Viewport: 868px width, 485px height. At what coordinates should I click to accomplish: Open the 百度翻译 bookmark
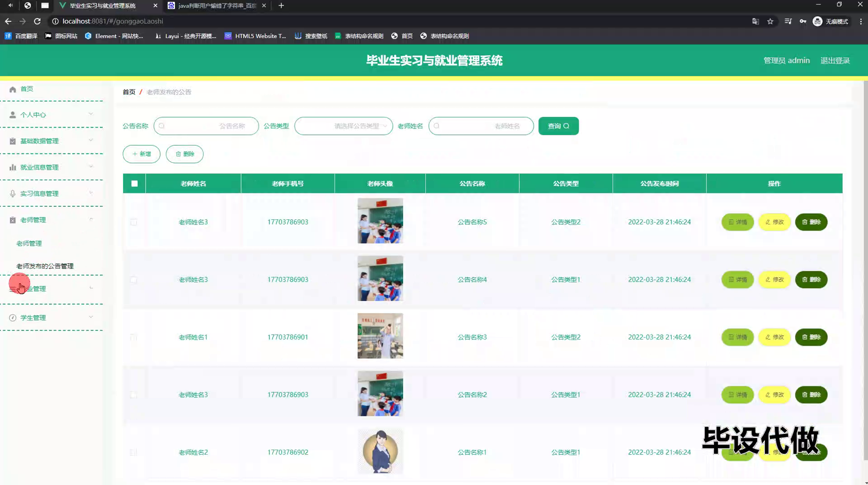[x=21, y=36]
